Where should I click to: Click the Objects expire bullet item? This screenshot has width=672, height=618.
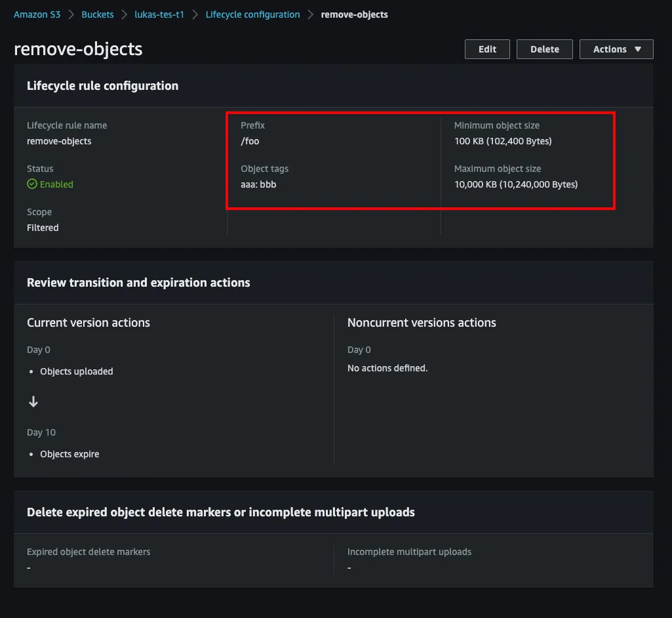coord(69,454)
